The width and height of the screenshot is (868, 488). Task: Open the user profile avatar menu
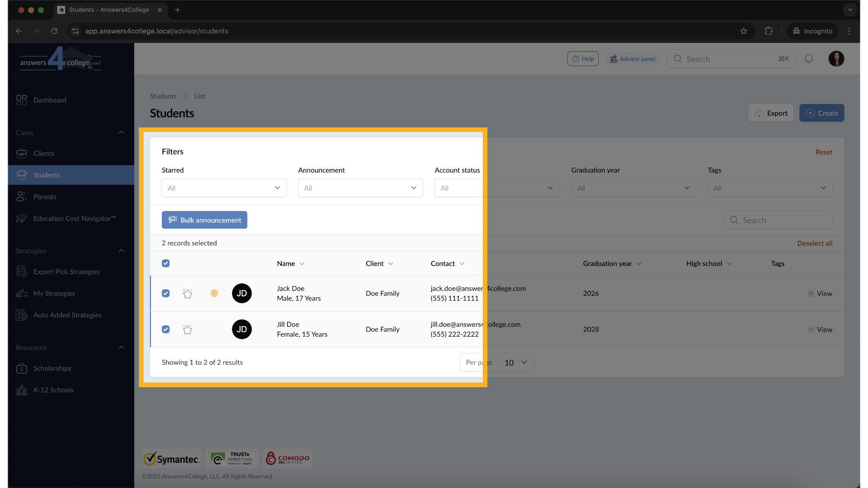836,59
